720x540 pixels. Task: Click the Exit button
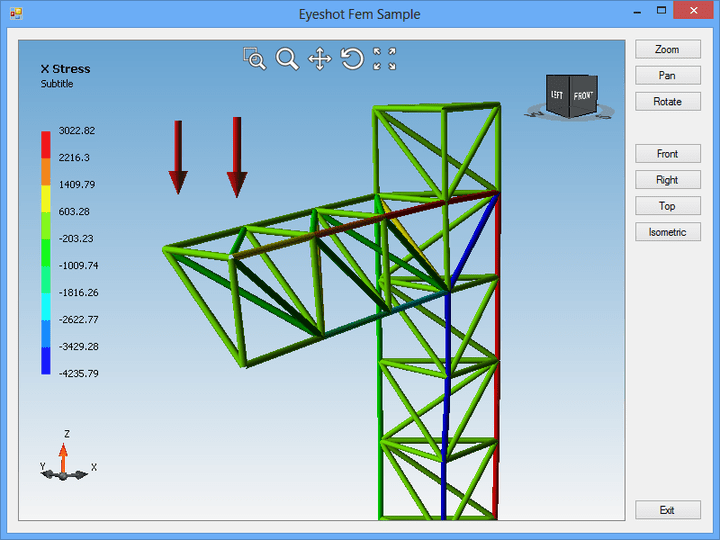(x=667, y=510)
